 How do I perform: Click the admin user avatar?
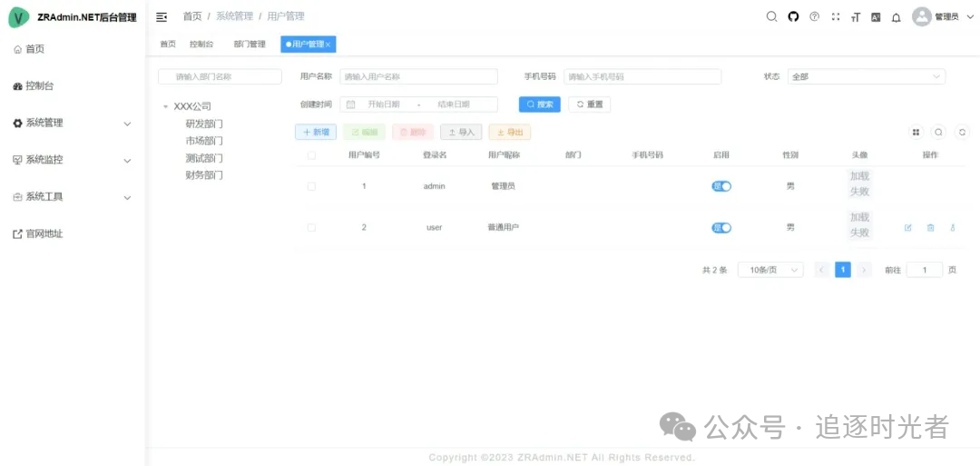922,17
